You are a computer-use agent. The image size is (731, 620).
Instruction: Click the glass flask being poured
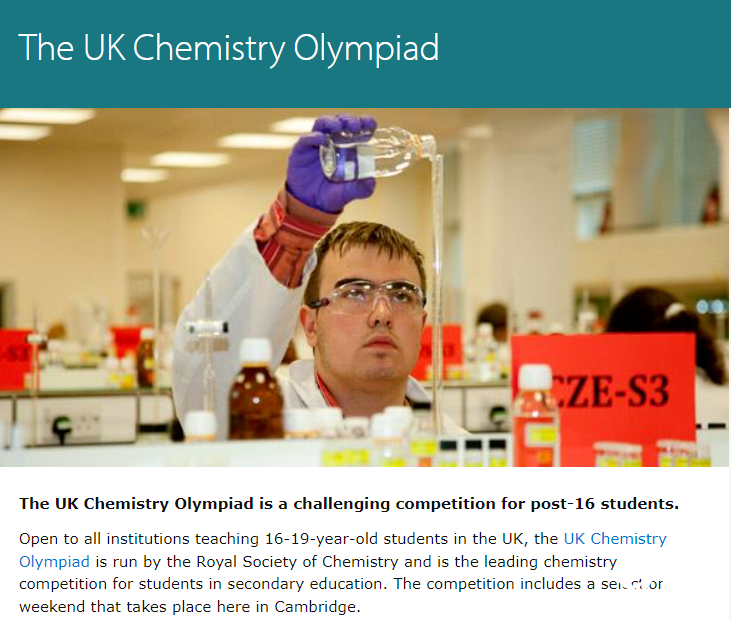(378, 153)
